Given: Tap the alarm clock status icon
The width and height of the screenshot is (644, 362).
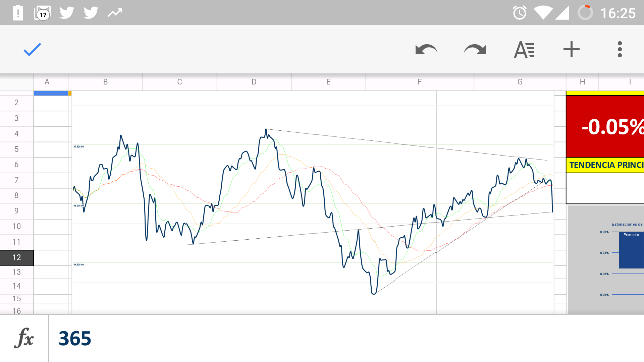Looking at the screenshot, I should 520,13.
